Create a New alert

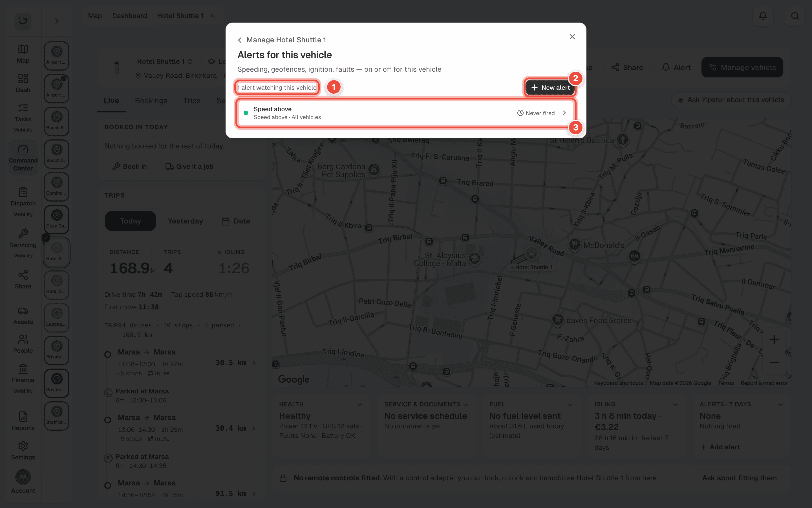click(550, 87)
